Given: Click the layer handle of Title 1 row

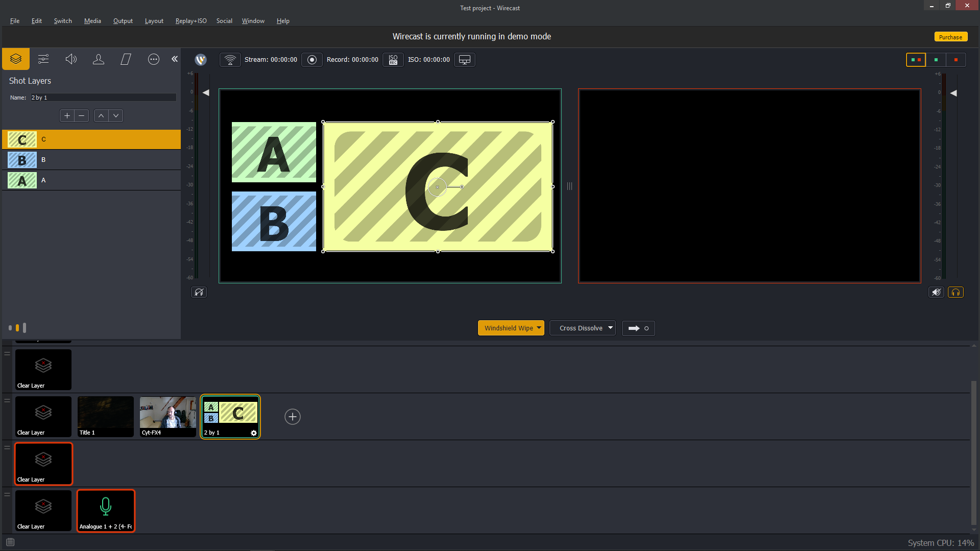Looking at the screenshot, I should tap(7, 400).
